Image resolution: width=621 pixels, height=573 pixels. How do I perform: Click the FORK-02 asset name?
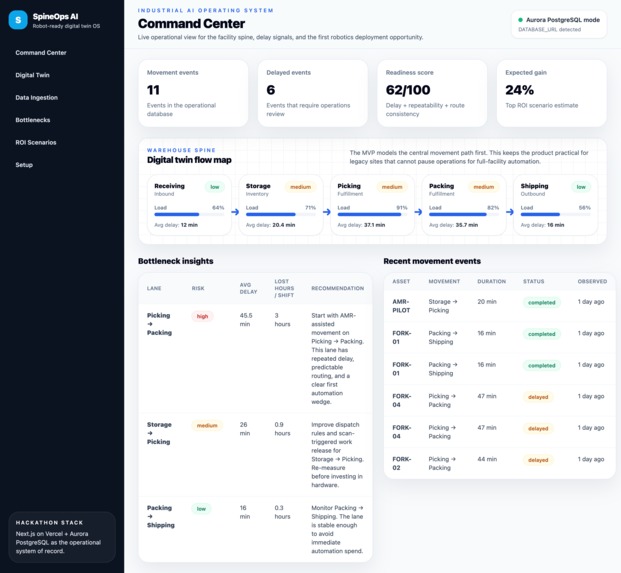coord(402,463)
